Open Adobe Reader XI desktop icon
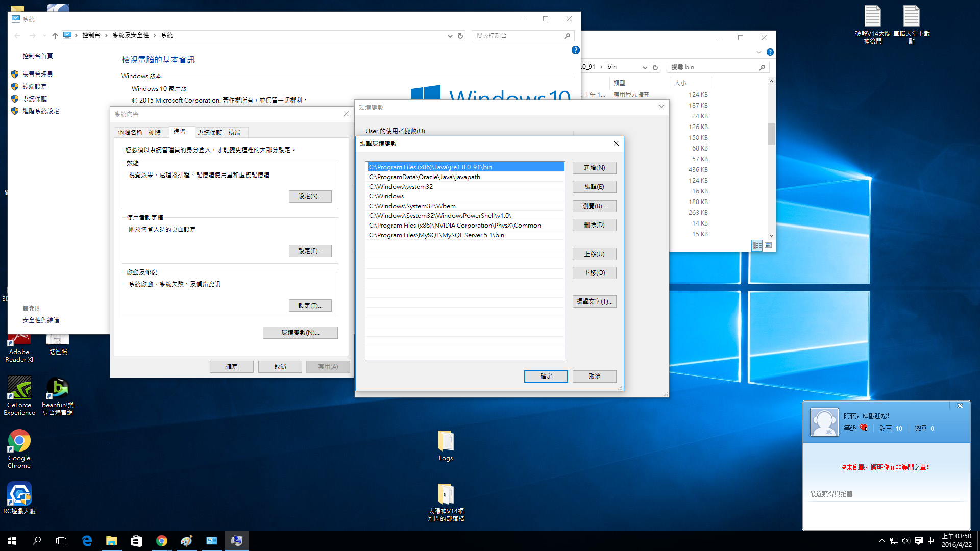Screen dimensions: 980x551 tap(19, 347)
